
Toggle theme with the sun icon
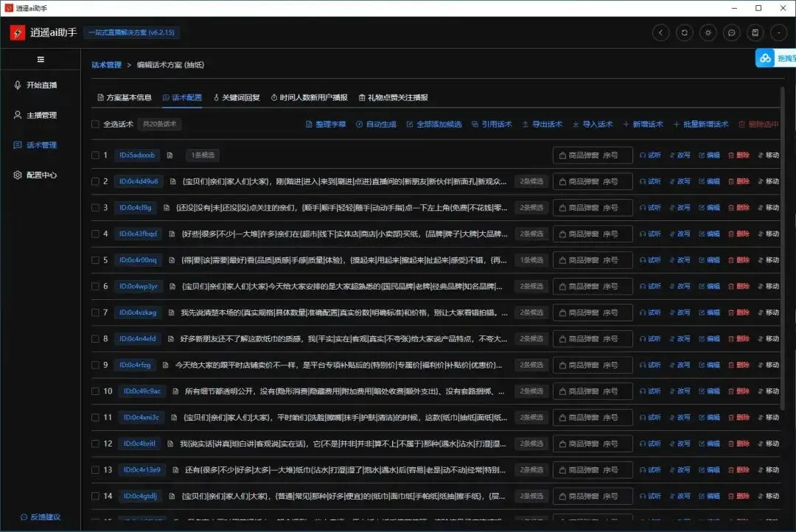708,32
